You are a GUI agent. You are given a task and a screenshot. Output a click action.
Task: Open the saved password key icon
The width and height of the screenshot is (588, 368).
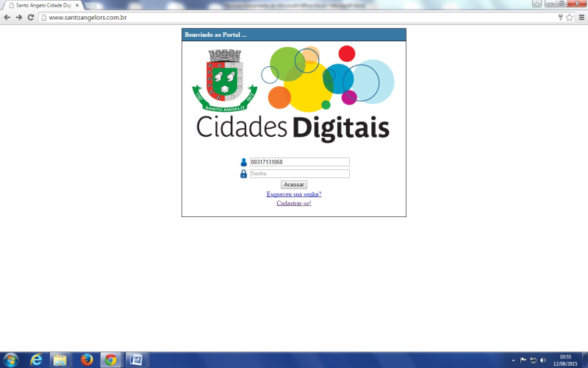[x=560, y=17]
